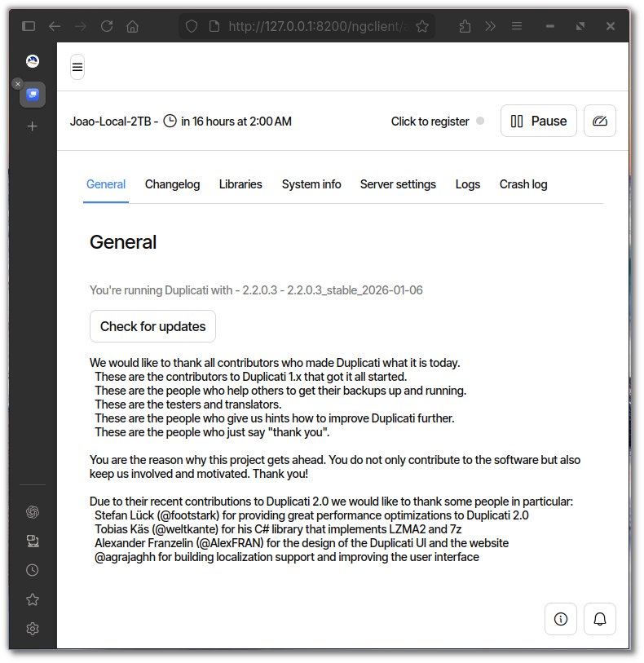644x663 pixels.
Task: Show browsing history from the sidebar clock
Action: click(x=33, y=570)
